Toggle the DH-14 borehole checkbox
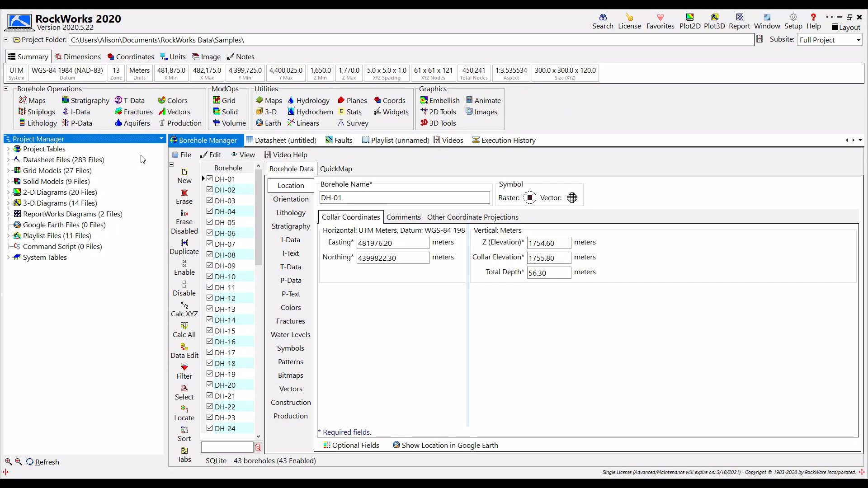This screenshot has width=868, height=488. pos(210,319)
